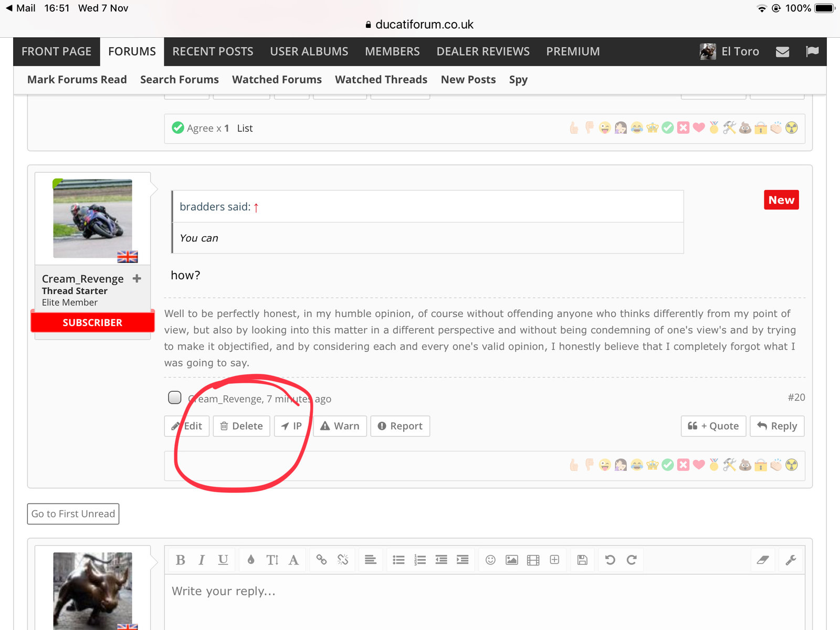Toggle italic text style in editor
The image size is (840, 630).
tap(202, 560)
